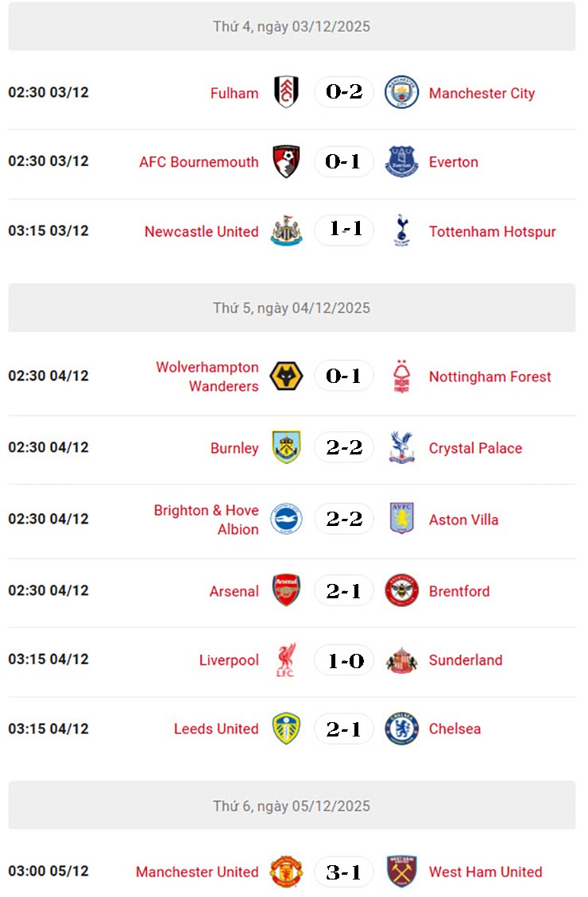Click the Wolverhampton Wanderers wolf logo
The width and height of the screenshot is (588, 897).
[x=286, y=376]
